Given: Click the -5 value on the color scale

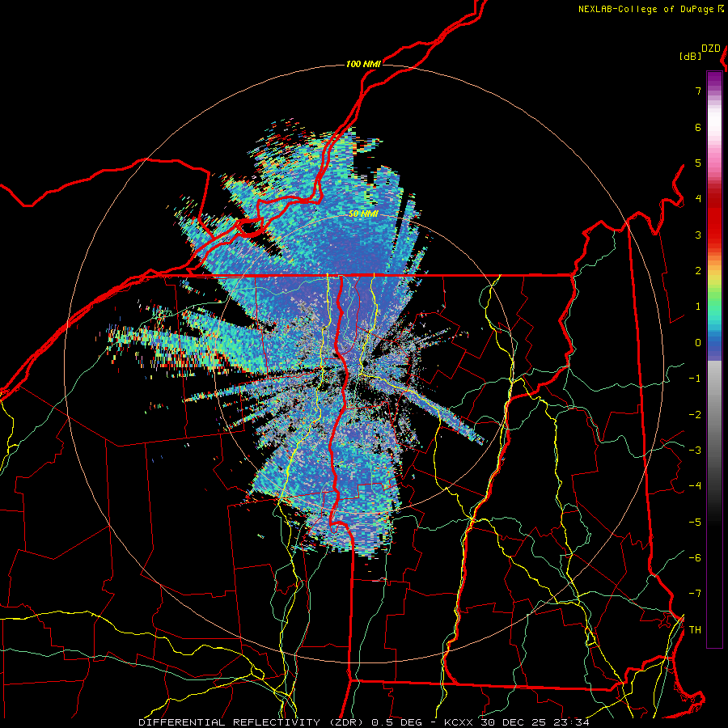Looking at the screenshot, I should [x=695, y=523].
